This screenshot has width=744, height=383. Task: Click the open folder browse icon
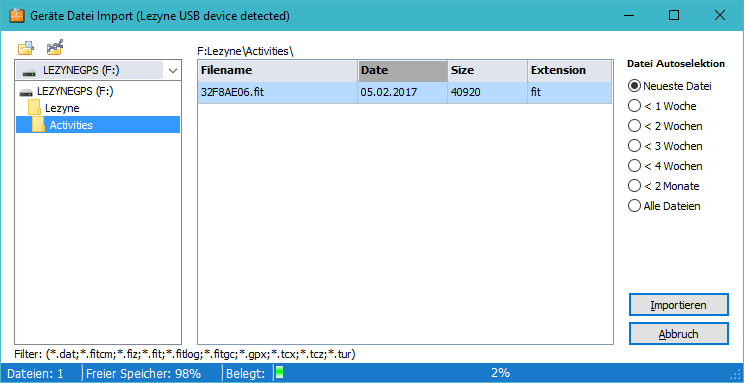[26, 48]
